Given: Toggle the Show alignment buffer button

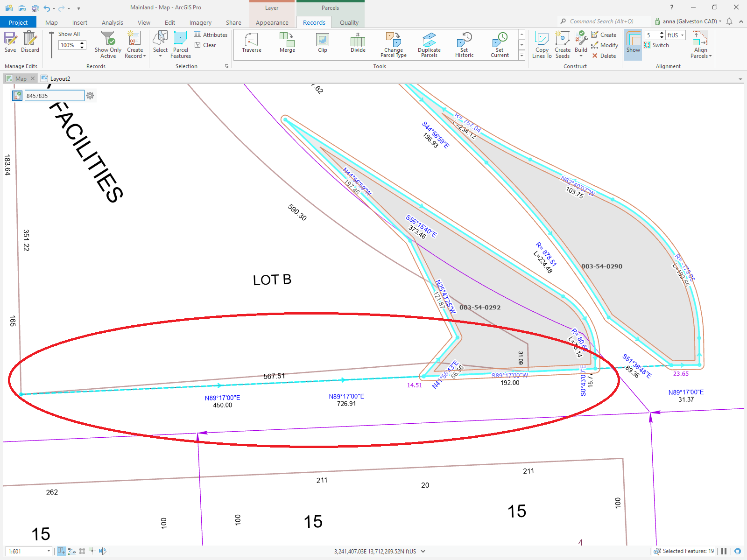Looking at the screenshot, I should click(633, 45).
